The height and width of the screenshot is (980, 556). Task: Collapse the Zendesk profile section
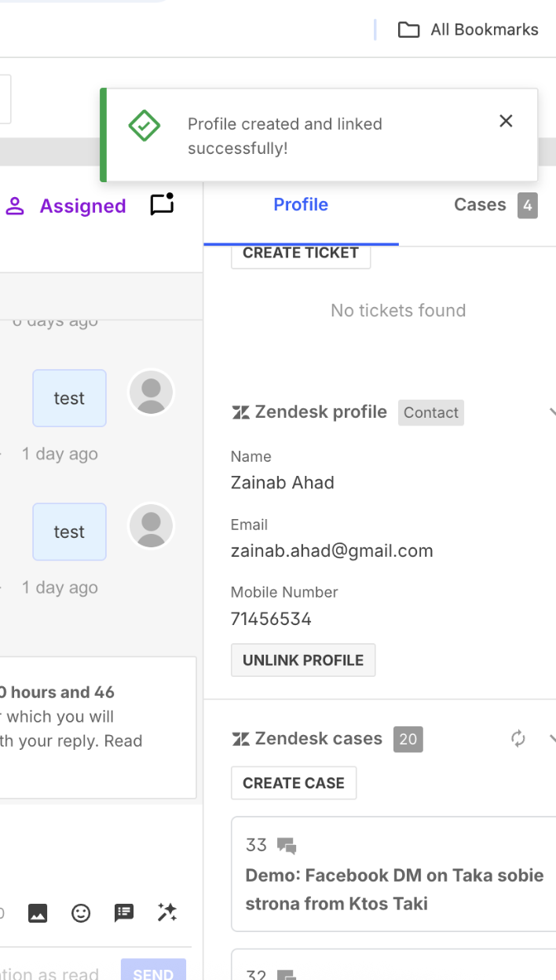pyautogui.click(x=551, y=411)
